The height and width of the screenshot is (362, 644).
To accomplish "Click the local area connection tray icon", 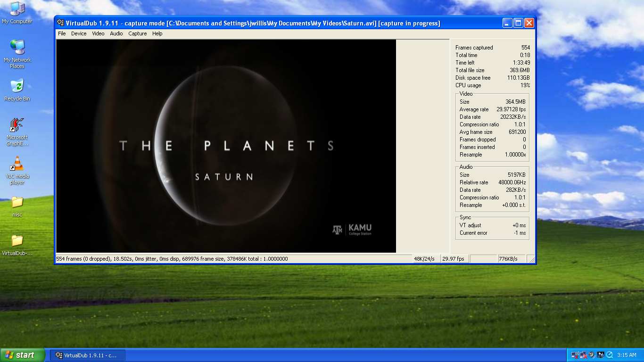I will [584, 355].
